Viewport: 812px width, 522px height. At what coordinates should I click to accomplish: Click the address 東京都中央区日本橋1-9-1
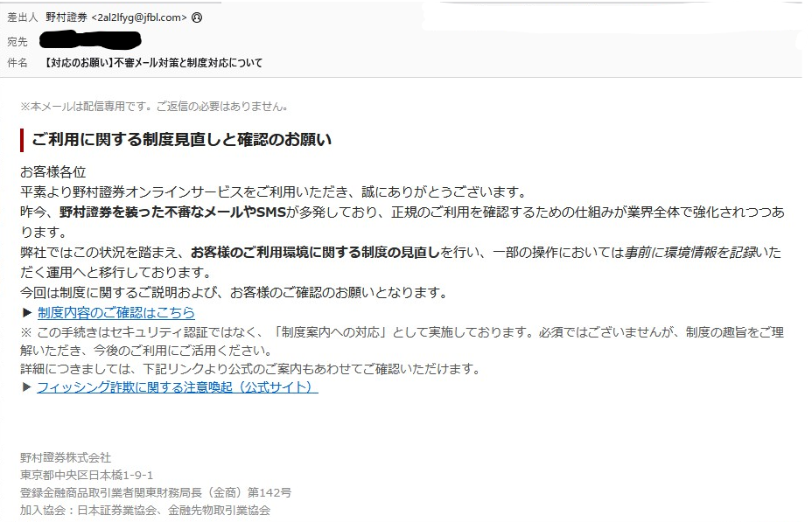point(87,475)
